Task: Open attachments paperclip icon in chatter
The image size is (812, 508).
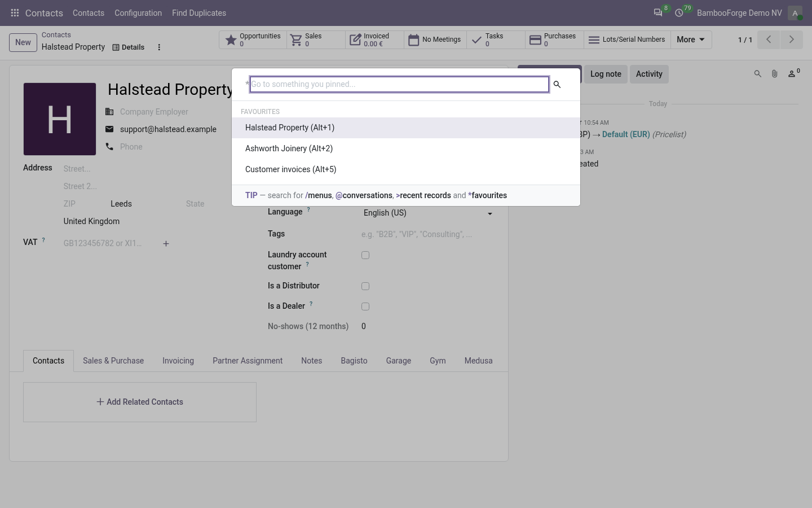Action: (x=775, y=74)
